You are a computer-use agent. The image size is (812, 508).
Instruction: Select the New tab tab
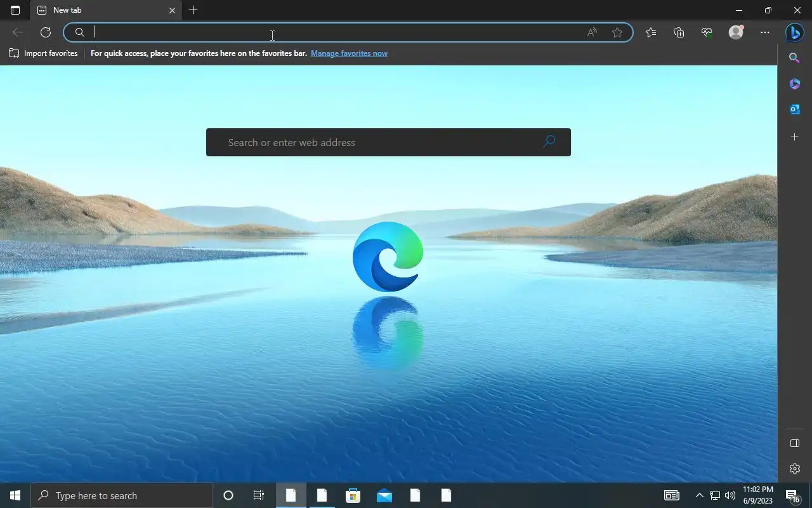106,10
